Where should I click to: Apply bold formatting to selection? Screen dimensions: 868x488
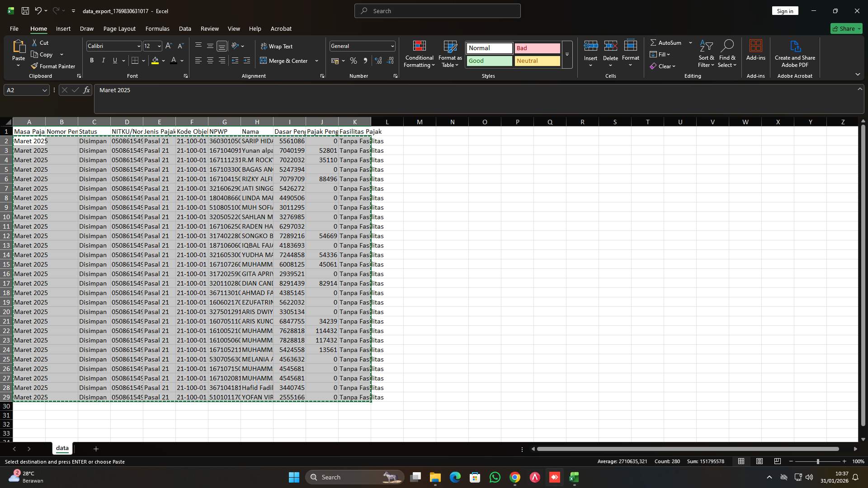[91, 60]
